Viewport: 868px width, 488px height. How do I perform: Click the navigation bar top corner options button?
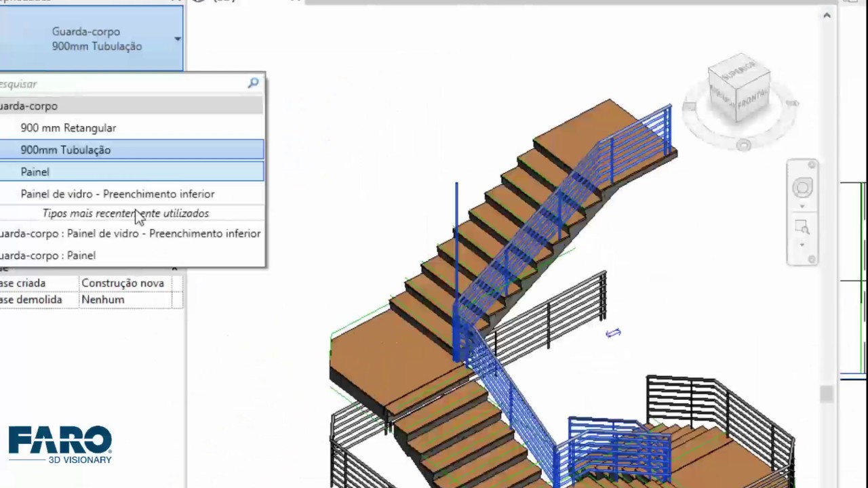812,165
